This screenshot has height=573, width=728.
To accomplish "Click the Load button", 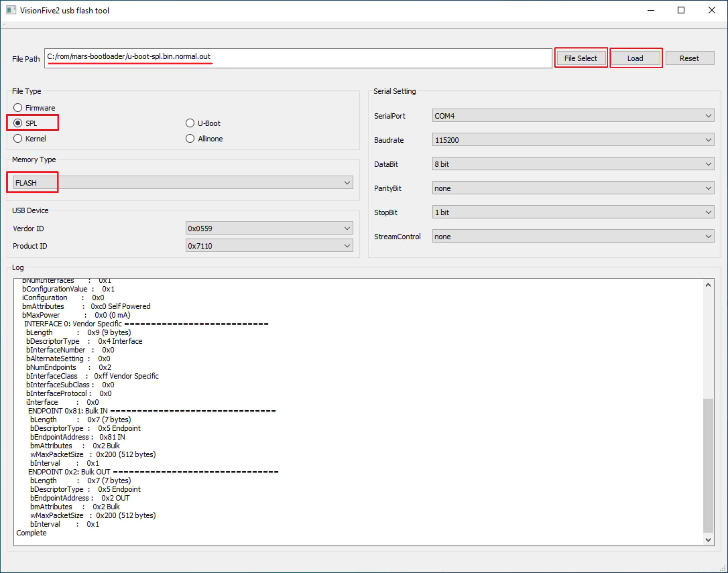I will (635, 58).
